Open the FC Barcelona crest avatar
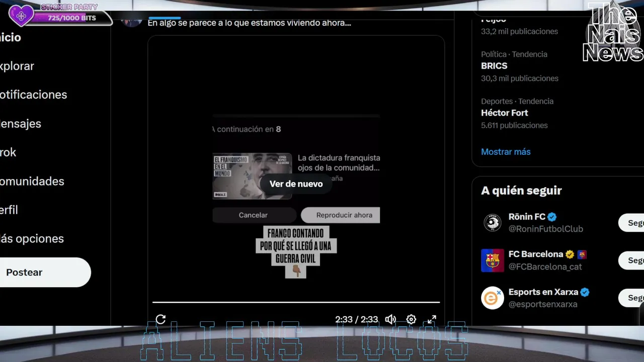This screenshot has width=644, height=362. 493,260
